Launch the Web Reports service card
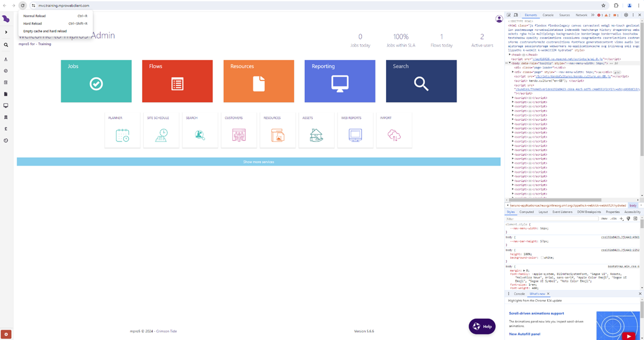Screen dimensions: 644x340 tap(355, 130)
